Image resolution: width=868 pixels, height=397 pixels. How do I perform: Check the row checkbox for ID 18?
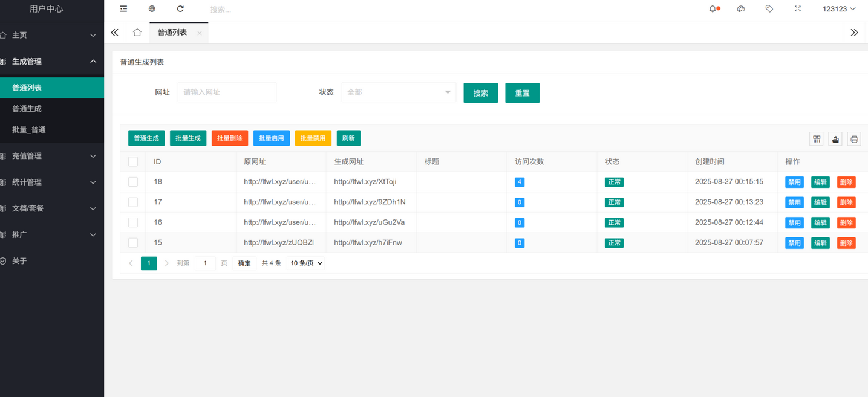coord(132,181)
